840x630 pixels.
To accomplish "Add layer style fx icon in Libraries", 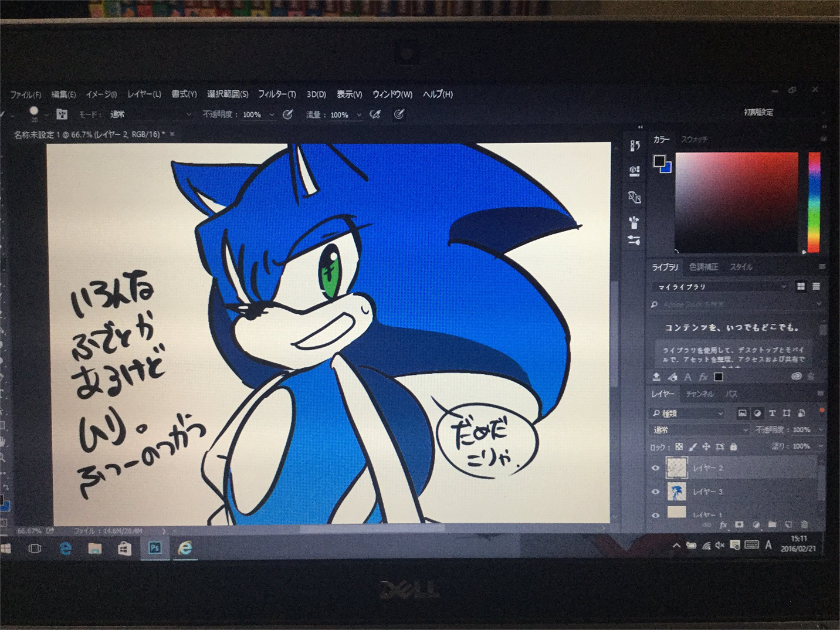I will click(x=703, y=377).
